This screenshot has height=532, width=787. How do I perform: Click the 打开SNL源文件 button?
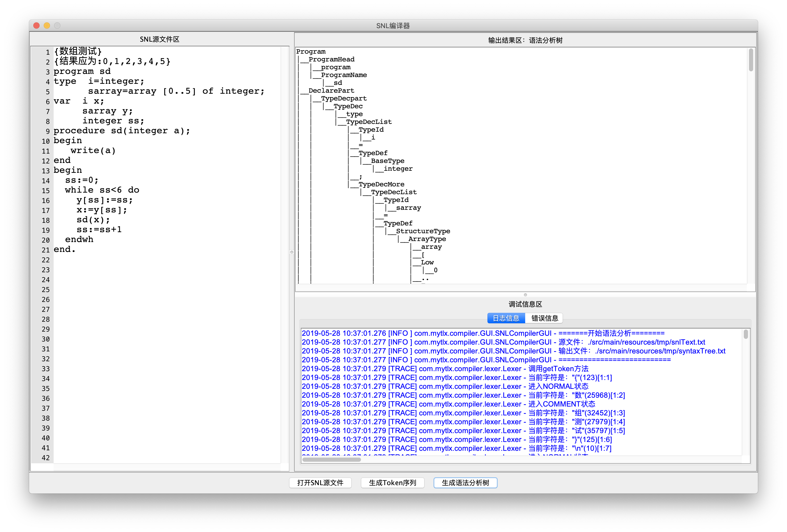pyautogui.click(x=320, y=483)
